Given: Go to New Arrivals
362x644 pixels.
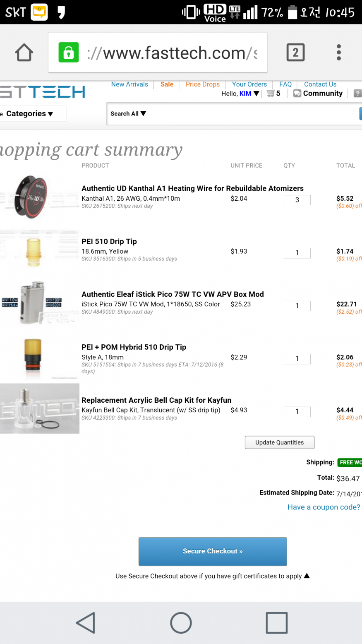Looking at the screenshot, I should 129,84.
